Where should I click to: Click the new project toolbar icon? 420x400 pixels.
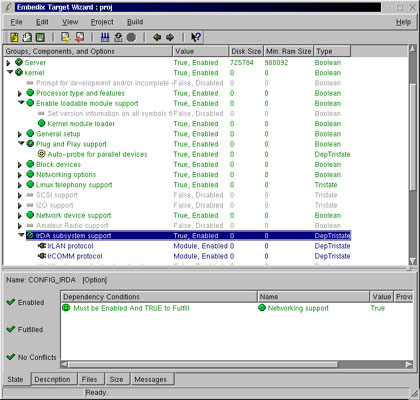pyautogui.click(x=14, y=37)
